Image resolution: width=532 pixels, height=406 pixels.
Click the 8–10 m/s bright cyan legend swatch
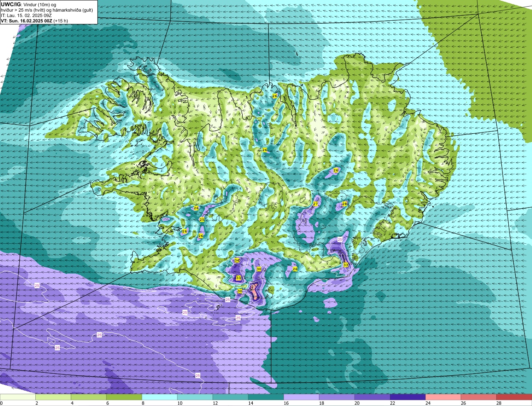click(160, 397)
